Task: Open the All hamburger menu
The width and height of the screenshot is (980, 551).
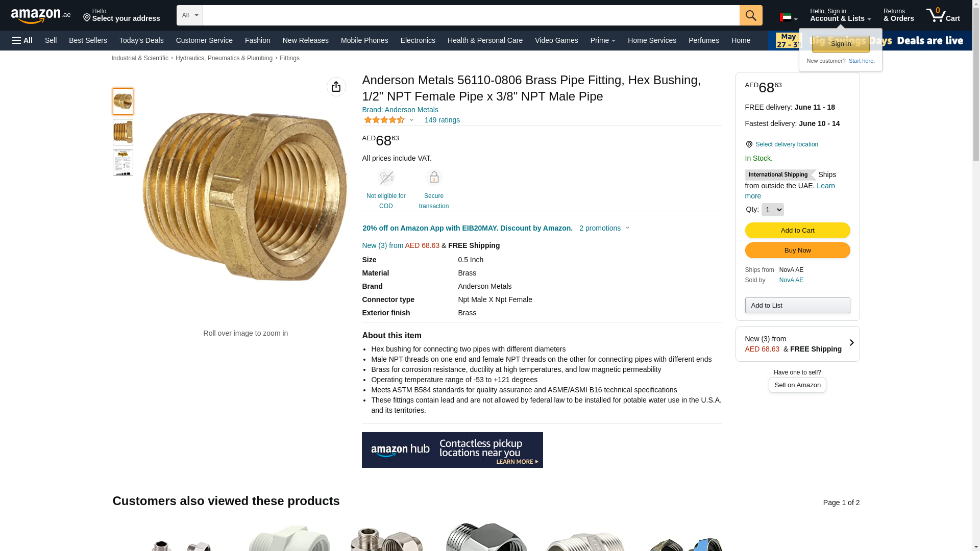Action: pyautogui.click(x=22, y=40)
